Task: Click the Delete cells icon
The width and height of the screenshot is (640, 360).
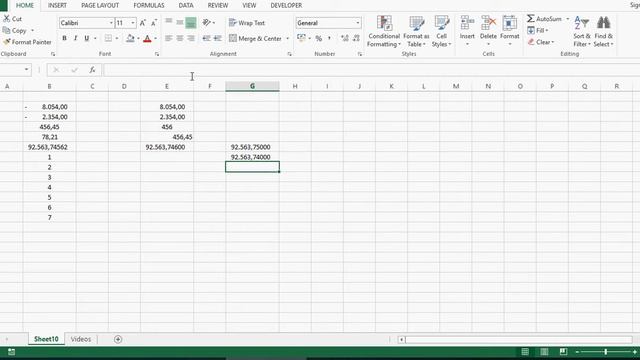Action: 488,23
